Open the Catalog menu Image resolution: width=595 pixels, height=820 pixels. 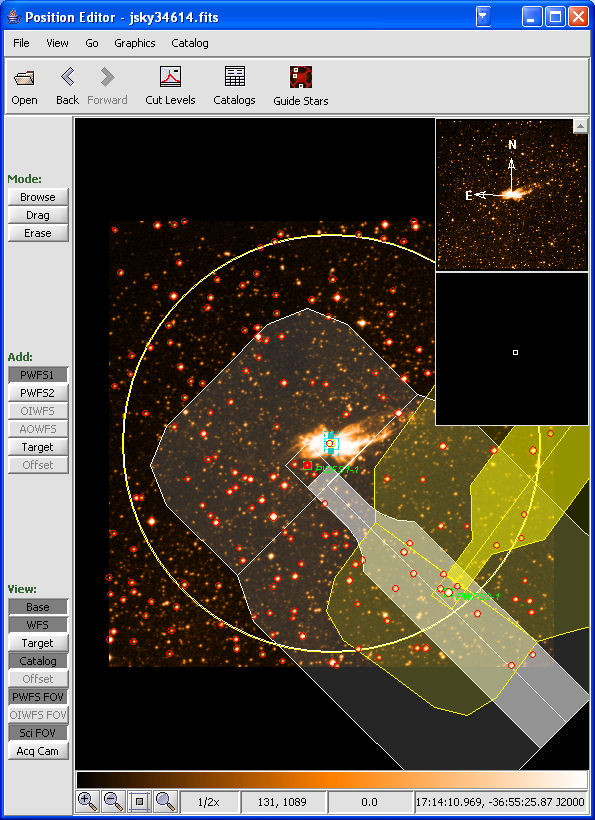[190, 43]
